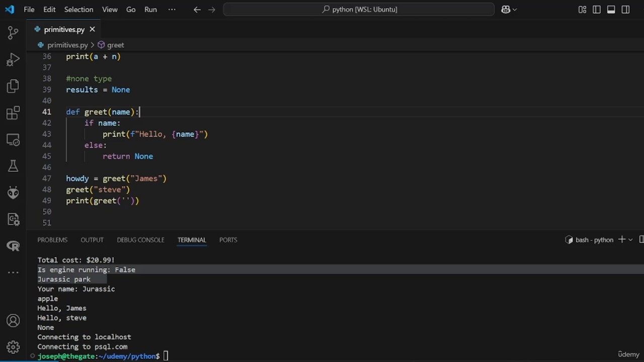Viewport: 644px width, 362px height.
Task: Open the Copilot chat icon
Action: [506, 9]
